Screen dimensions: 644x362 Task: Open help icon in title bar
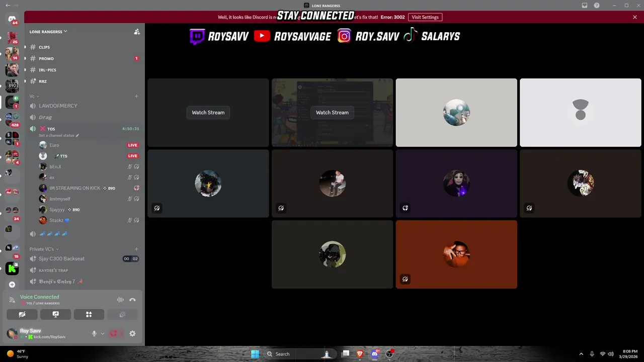click(x=597, y=6)
